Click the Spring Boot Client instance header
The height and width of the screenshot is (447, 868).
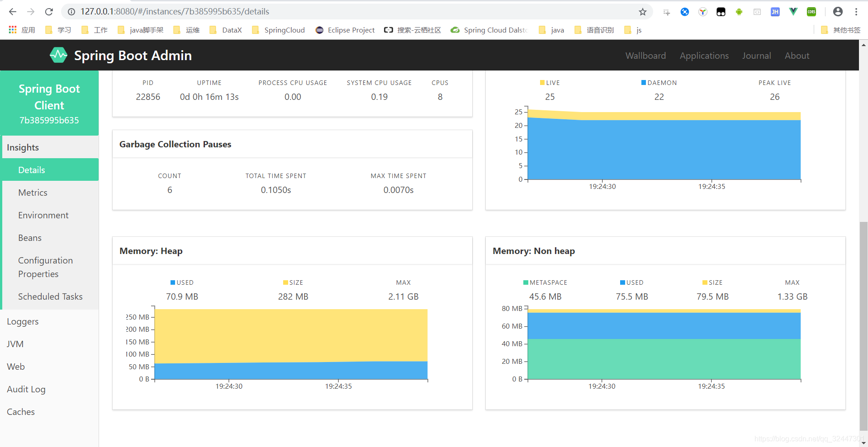(49, 103)
